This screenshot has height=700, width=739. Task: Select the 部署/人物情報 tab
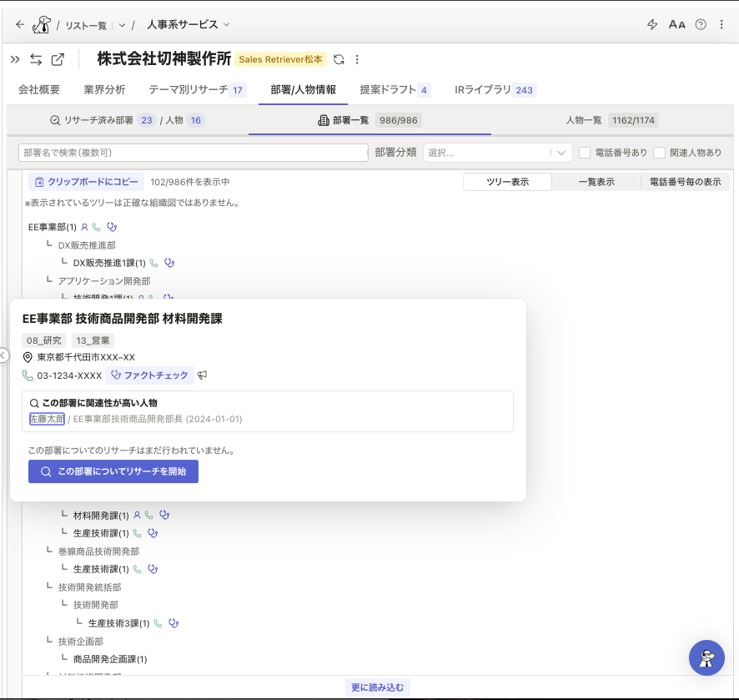pos(303,89)
